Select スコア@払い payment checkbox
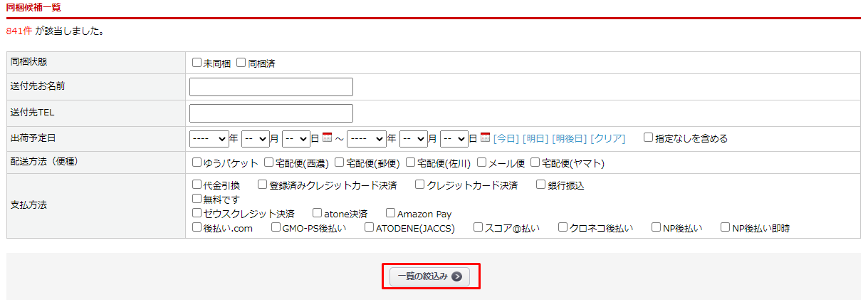Viewport: 868px width, 300px height. [478, 227]
